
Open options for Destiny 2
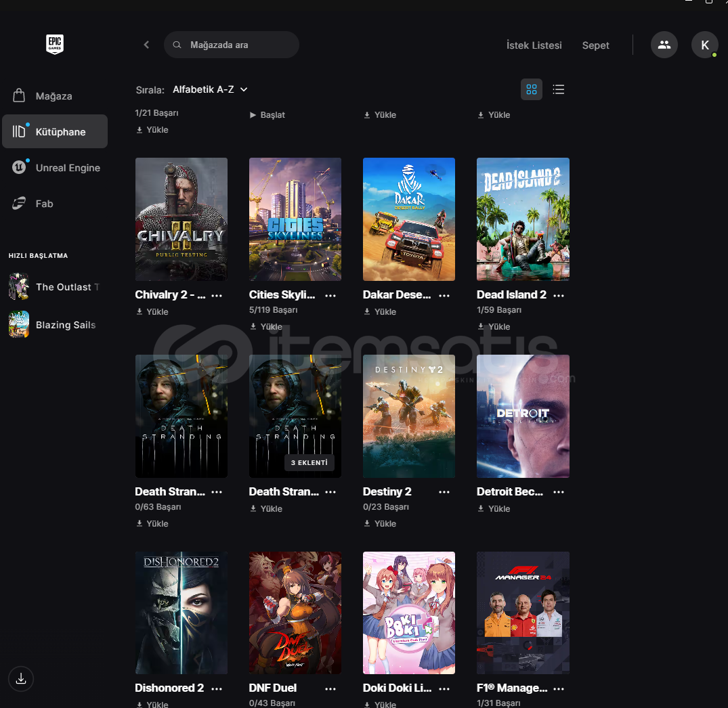tap(444, 492)
